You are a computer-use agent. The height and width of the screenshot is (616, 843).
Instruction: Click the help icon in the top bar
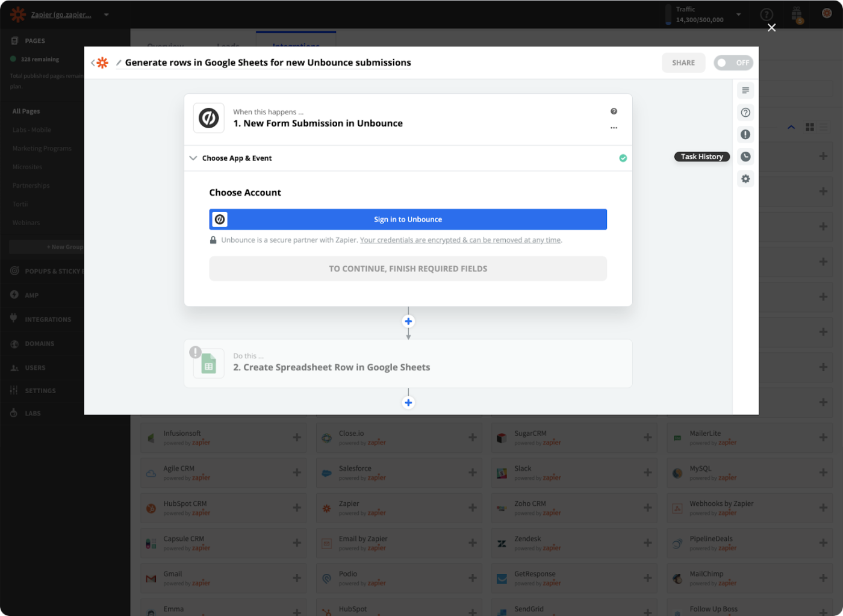pyautogui.click(x=767, y=14)
